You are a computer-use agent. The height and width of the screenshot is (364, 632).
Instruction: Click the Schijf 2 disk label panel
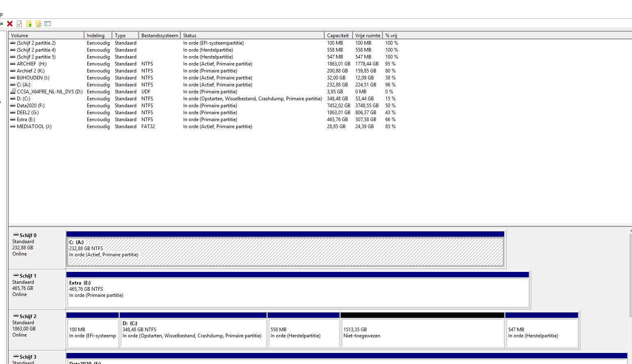point(37,330)
